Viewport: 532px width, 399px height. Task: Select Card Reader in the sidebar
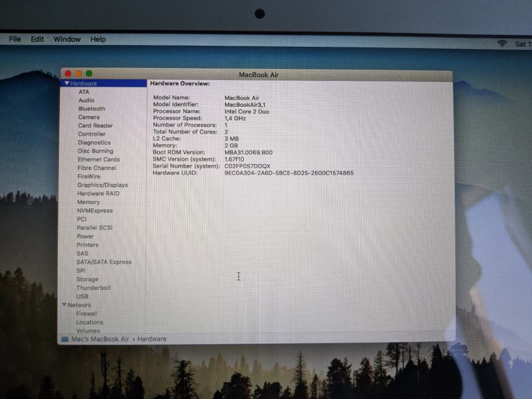click(96, 125)
